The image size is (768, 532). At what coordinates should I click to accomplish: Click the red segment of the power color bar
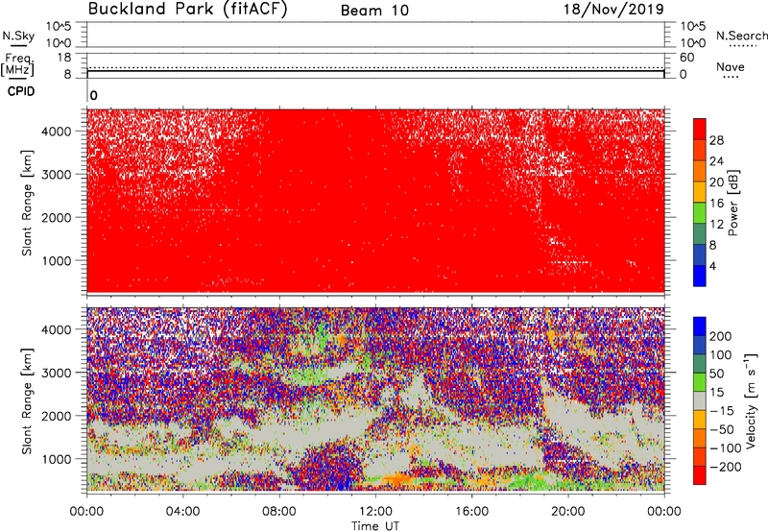[700, 129]
